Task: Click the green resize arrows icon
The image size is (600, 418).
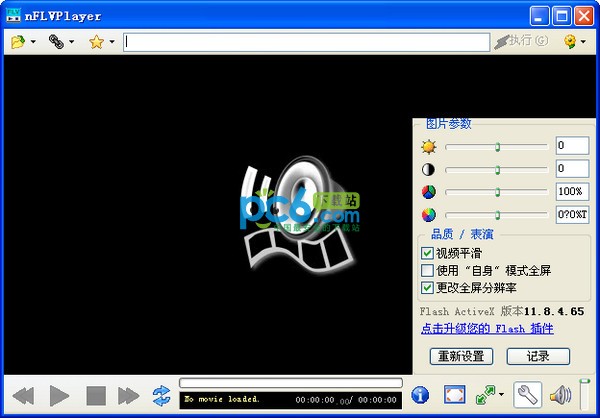Action: click(x=485, y=395)
